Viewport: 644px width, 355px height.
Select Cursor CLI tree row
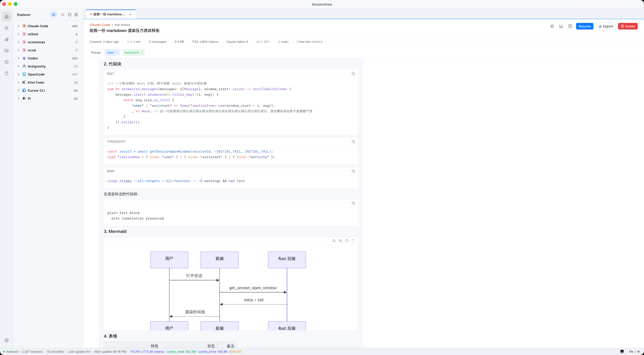click(48, 90)
